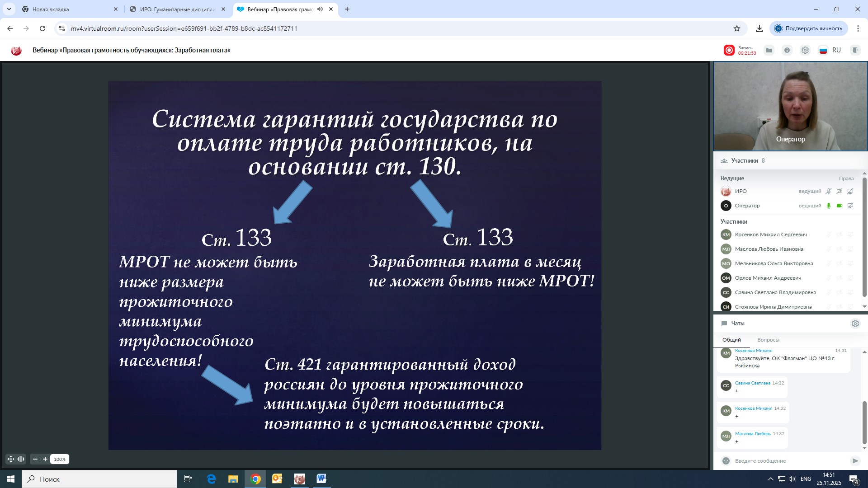This screenshot has width=868, height=488.
Task: Send the chat message arrow button
Action: [x=855, y=461]
